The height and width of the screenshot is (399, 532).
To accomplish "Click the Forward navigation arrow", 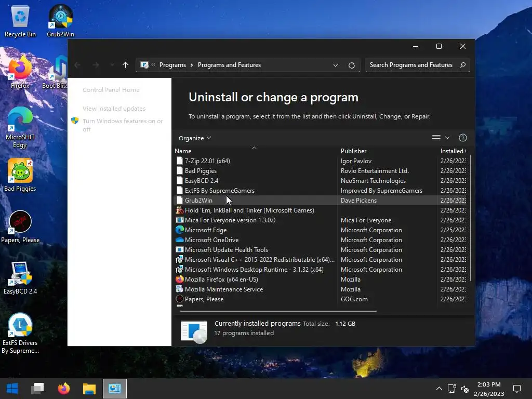I will pos(96,65).
